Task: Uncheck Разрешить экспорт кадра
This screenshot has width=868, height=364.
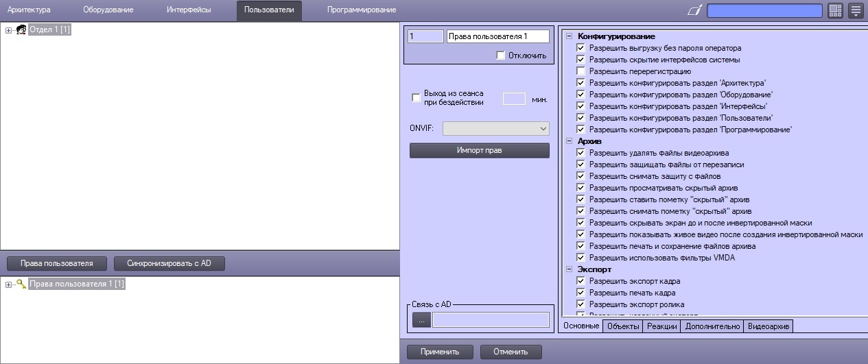Action: 581,281
